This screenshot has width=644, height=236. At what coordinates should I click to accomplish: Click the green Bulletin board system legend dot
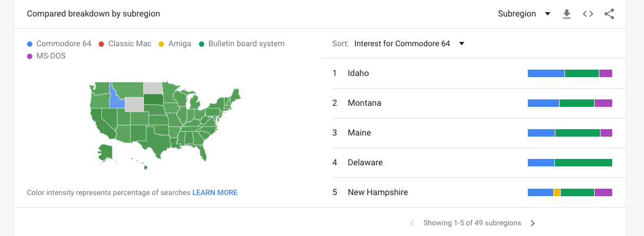tap(202, 44)
